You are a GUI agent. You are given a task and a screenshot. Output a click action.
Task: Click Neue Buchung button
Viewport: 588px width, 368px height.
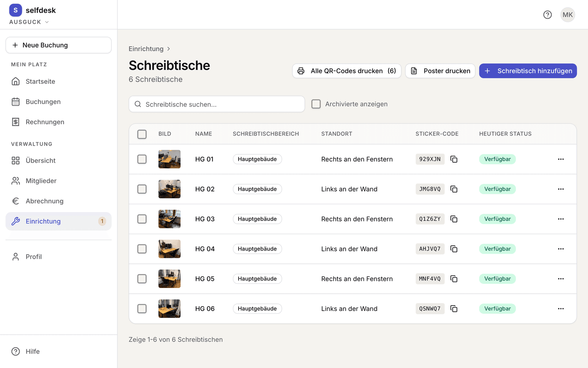[x=58, y=45]
